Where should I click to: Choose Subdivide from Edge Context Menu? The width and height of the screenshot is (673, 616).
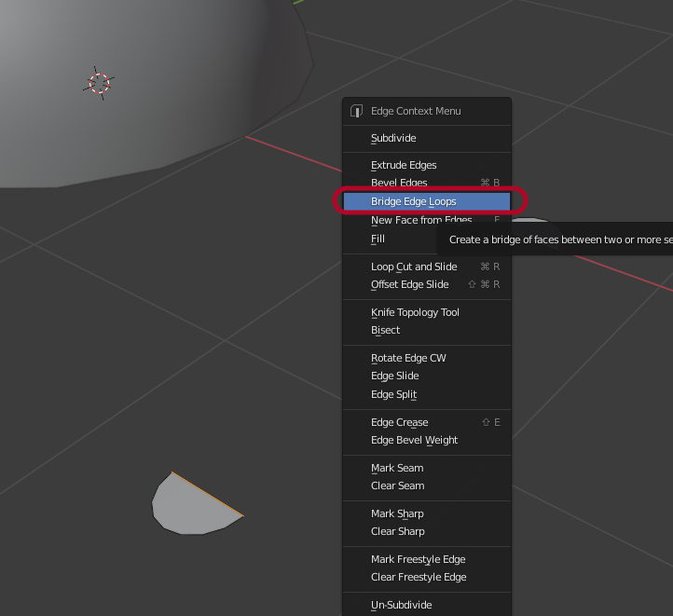click(427, 138)
